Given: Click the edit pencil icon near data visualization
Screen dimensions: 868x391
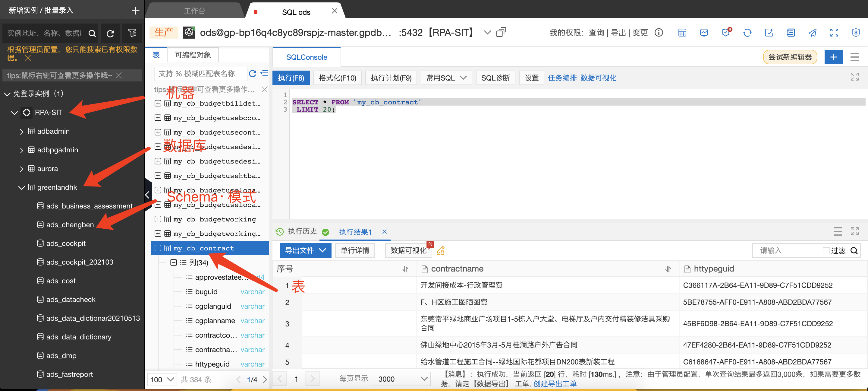Looking at the screenshot, I should click(441, 250).
